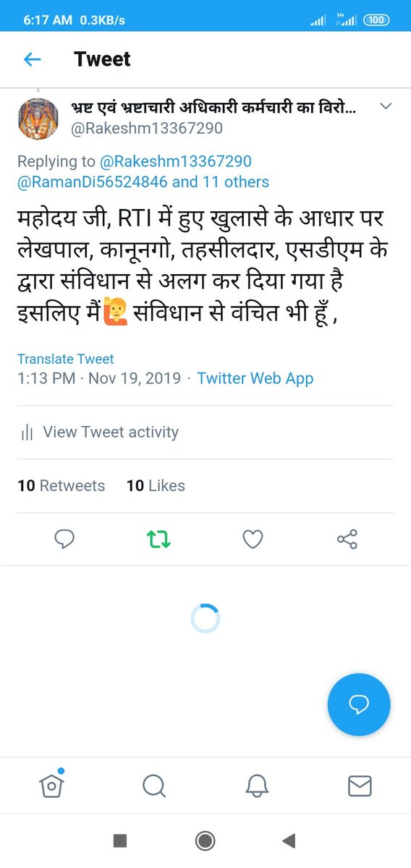Open the @Rakeshm13367290 handle under the author name
Image resolution: width=411 pixels, height=868 pixels.
[x=146, y=128]
